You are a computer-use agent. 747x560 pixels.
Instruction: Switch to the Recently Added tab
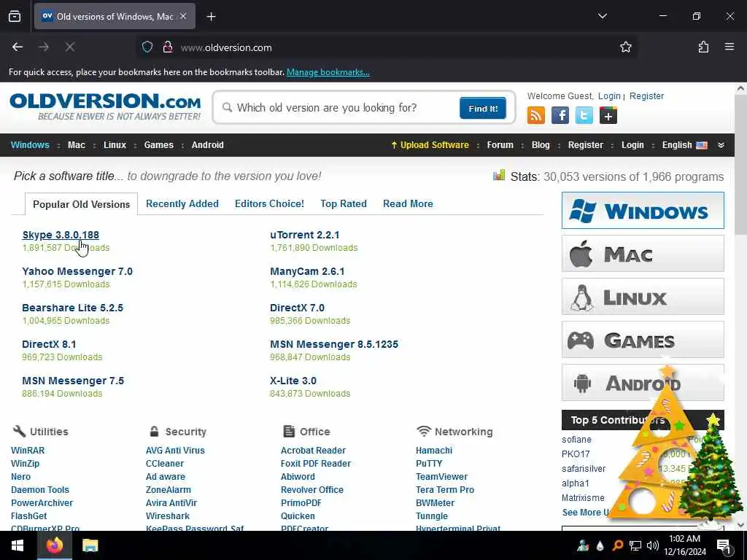point(182,203)
